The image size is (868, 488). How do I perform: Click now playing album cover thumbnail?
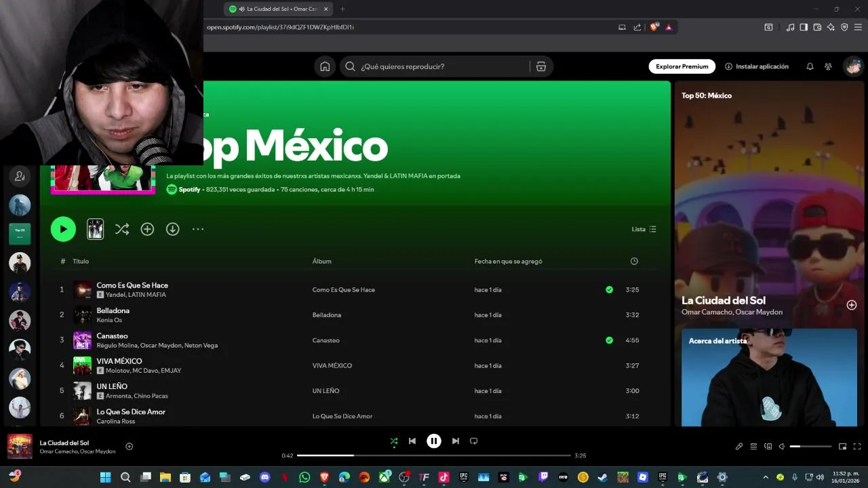[x=20, y=446]
